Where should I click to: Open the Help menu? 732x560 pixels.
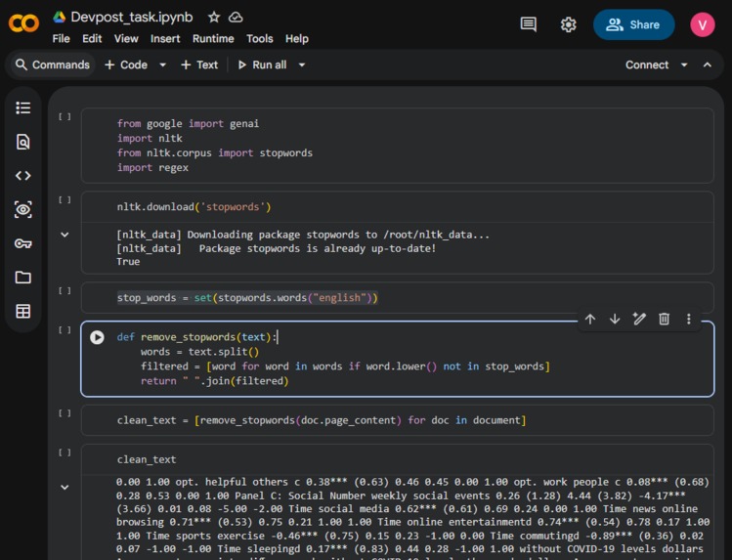point(297,39)
